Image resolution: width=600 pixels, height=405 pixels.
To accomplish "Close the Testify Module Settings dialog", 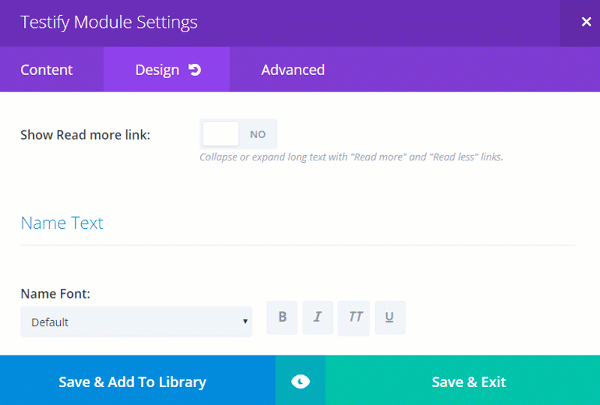I will pyautogui.click(x=586, y=22).
